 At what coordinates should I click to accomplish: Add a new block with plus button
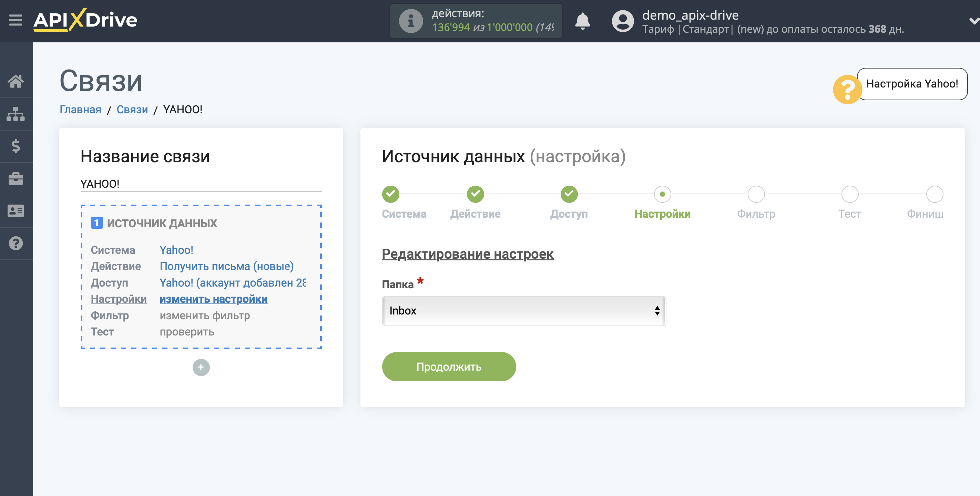(201, 368)
